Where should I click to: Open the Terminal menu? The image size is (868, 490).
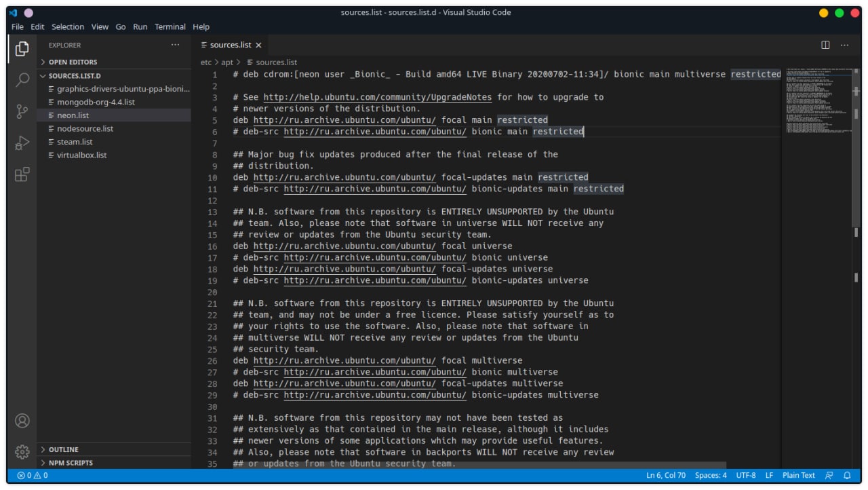pyautogui.click(x=170, y=26)
